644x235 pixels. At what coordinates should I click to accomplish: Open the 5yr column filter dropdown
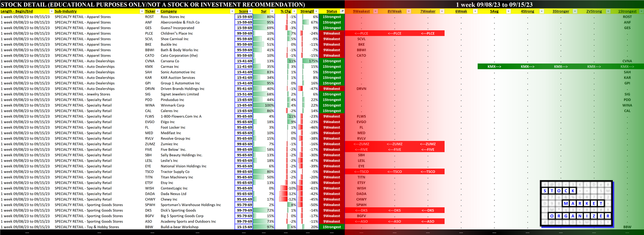(272, 11)
